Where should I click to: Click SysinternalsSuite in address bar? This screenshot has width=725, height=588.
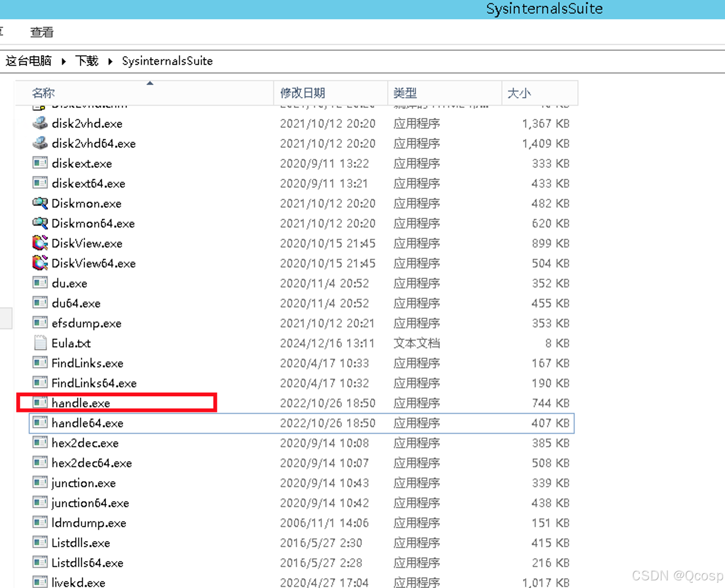click(x=167, y=61)
